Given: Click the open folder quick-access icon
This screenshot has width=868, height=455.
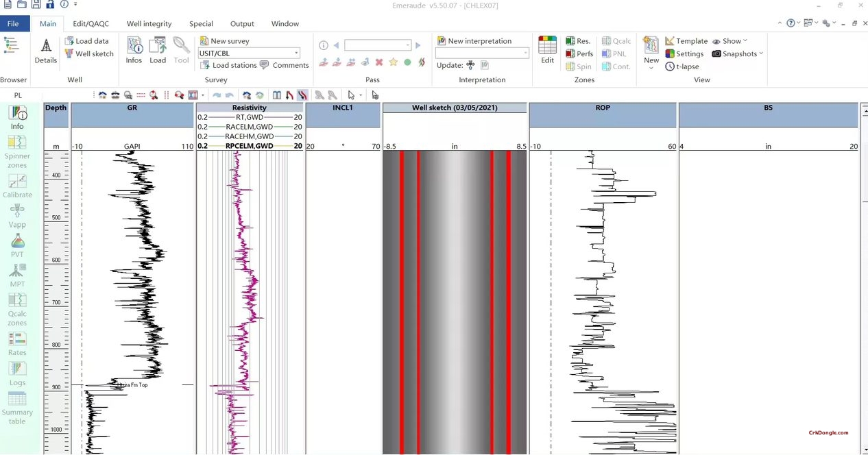Looking at the screenshot, I should click(22, 5).
